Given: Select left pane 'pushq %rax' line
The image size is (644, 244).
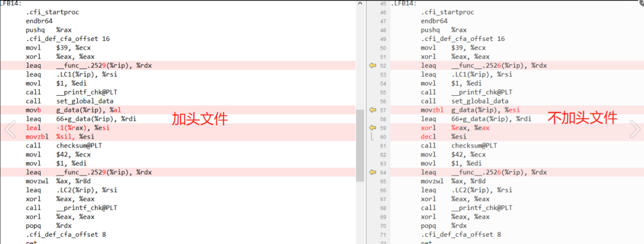Looking at the screenshot, I should (x=48, y=30).
